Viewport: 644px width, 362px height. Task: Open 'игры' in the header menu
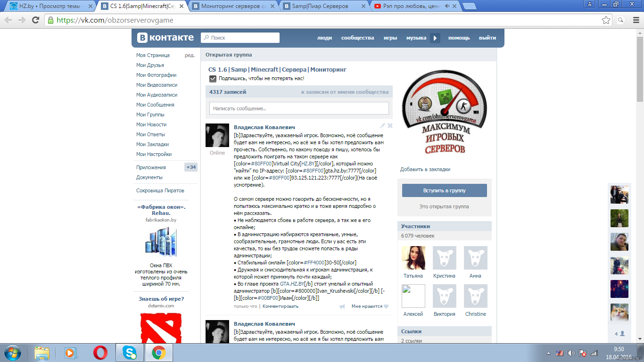[x=390, y=38]
